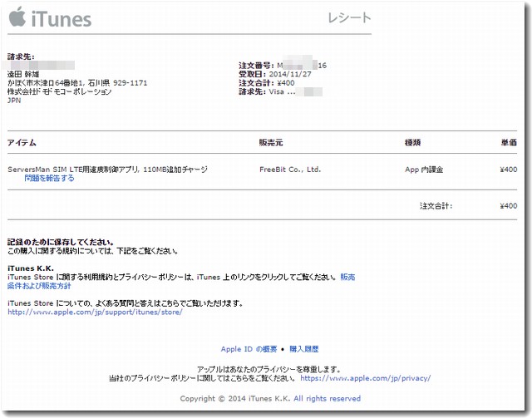Click the 記録のために保存してください notice

coord(61,243)
